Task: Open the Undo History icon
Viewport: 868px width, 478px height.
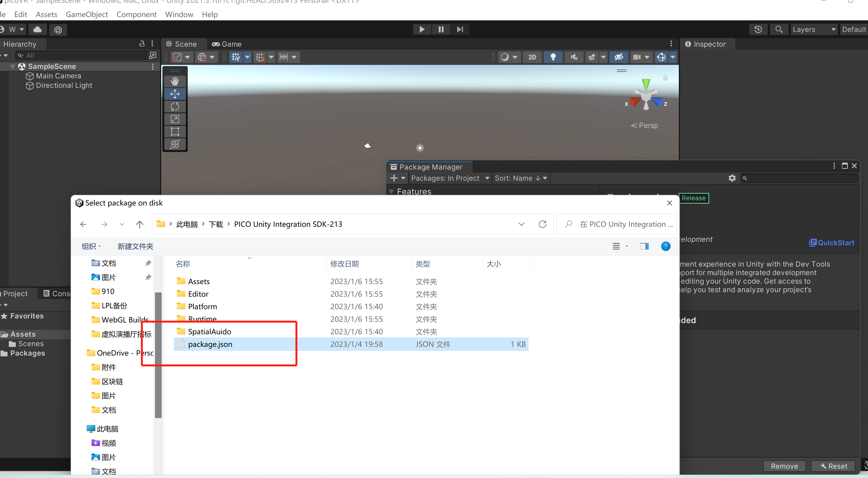Action: (x=758, y=29)
